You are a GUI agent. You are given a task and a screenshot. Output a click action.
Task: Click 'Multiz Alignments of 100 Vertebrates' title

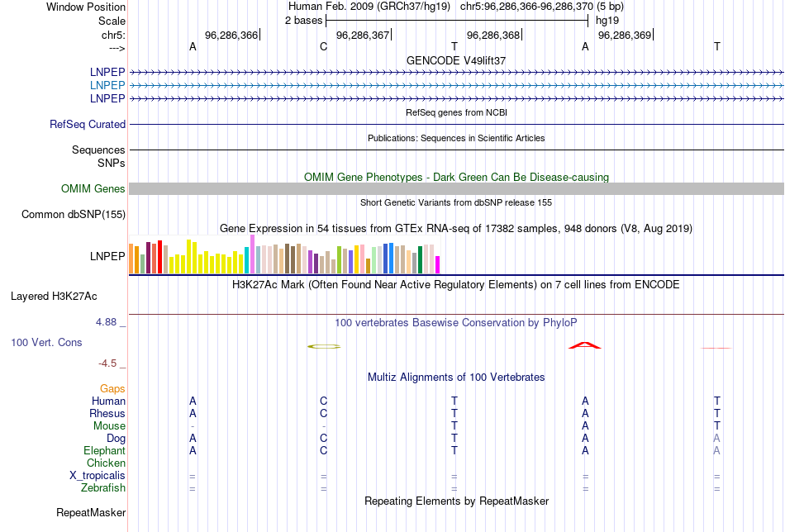pos(456,378)
